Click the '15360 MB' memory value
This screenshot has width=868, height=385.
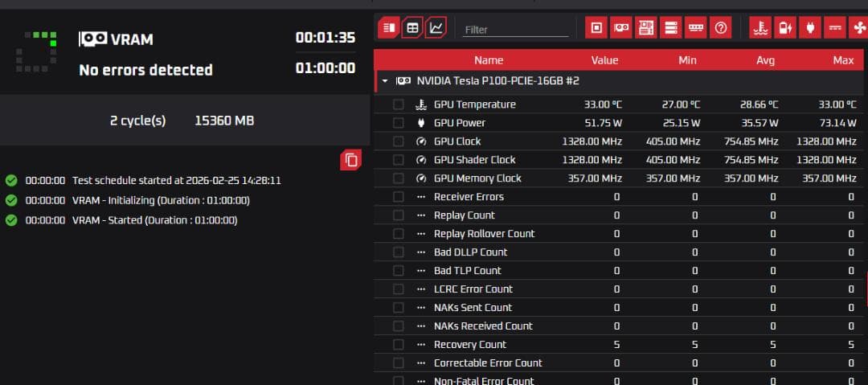click(x=224, y=121)
